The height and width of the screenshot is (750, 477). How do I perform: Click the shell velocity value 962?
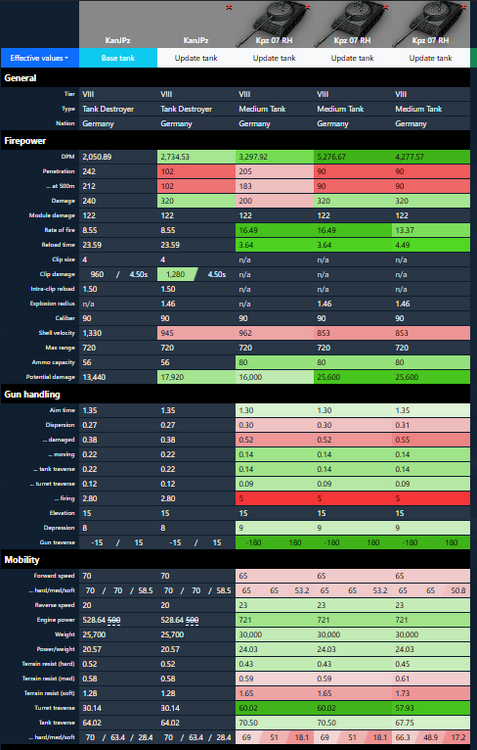245,333
